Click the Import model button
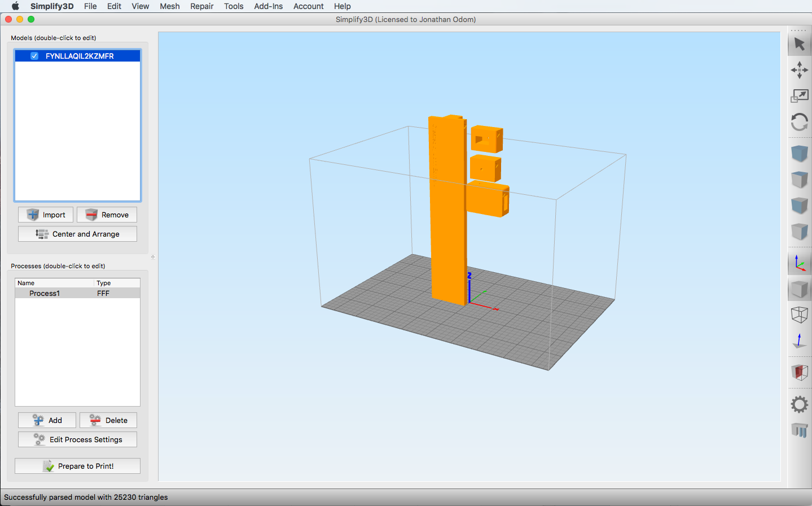The width and height of the screenshot is (812, 506). click(46, 215)
